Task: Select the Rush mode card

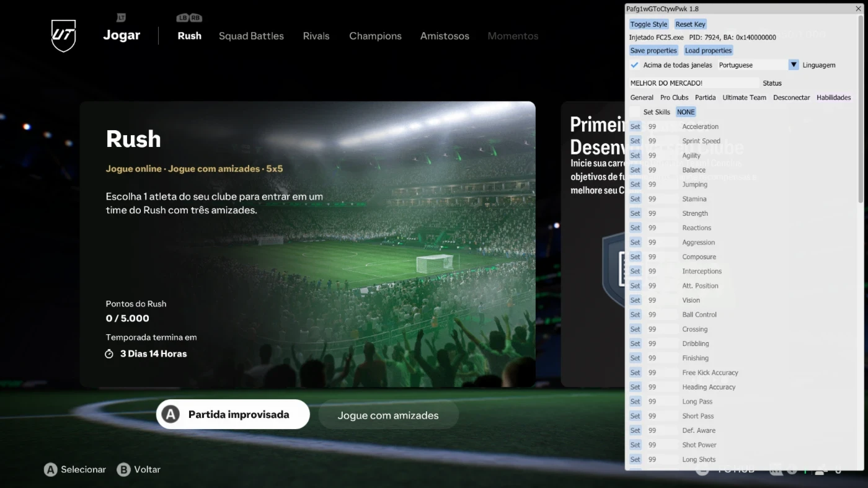Action: (308, 244)
